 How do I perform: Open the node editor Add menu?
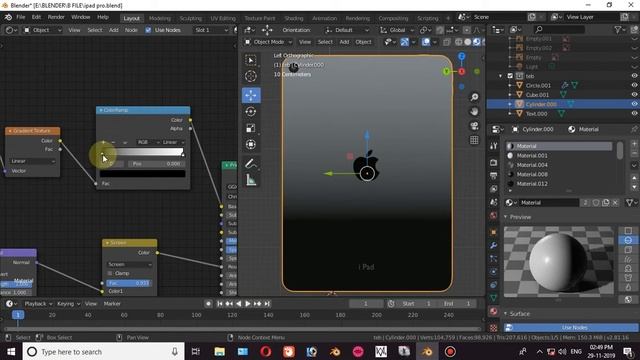[113, 30]
